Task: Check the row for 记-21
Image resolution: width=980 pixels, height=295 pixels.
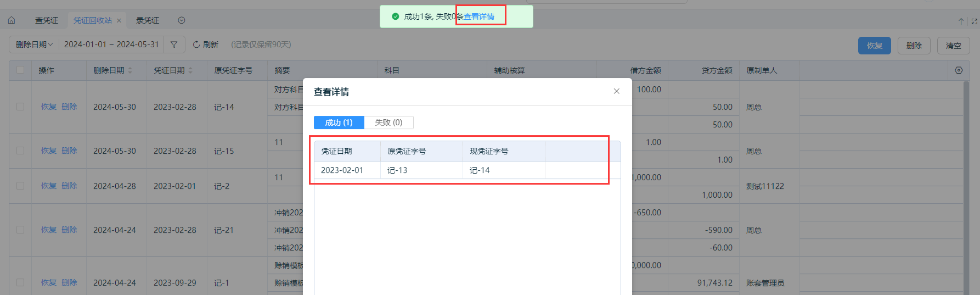Action: pos(20,230)
